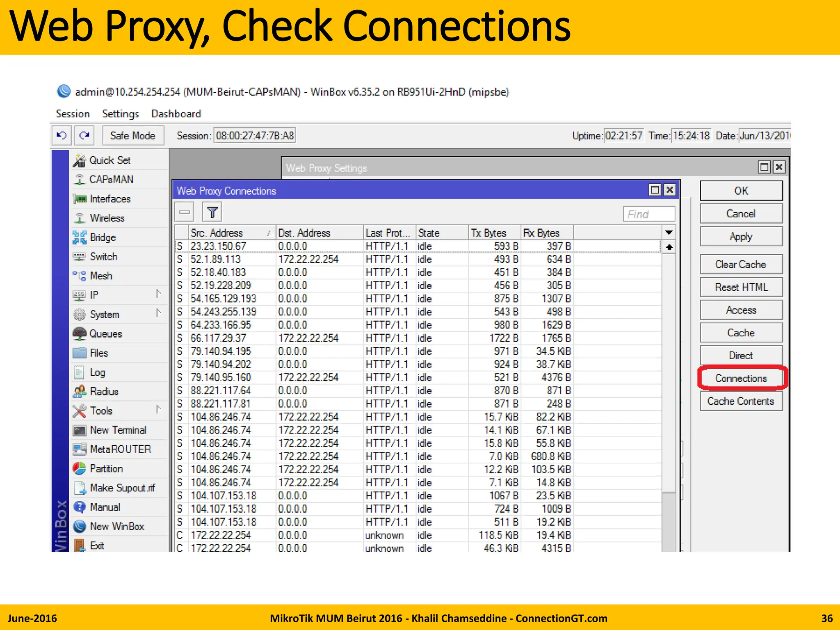Open the Dashboard menu
840x630 pixels.
(176, 114)
